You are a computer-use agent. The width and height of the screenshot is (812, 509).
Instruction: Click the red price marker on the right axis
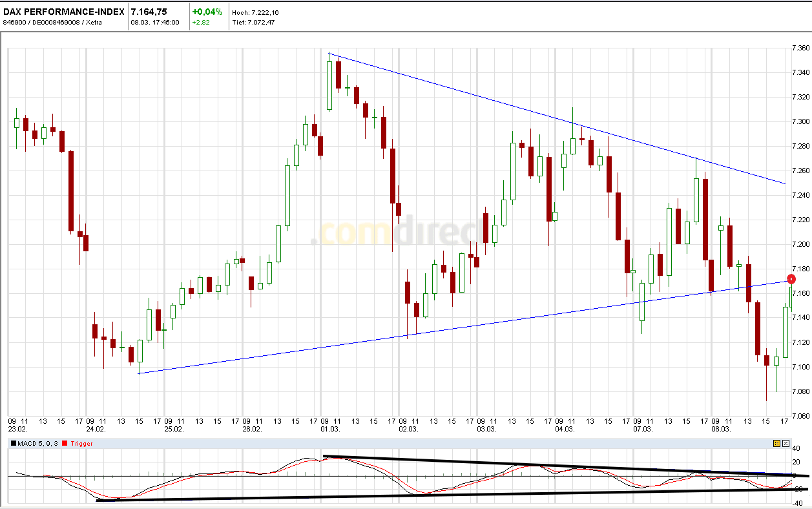(792, 278)
